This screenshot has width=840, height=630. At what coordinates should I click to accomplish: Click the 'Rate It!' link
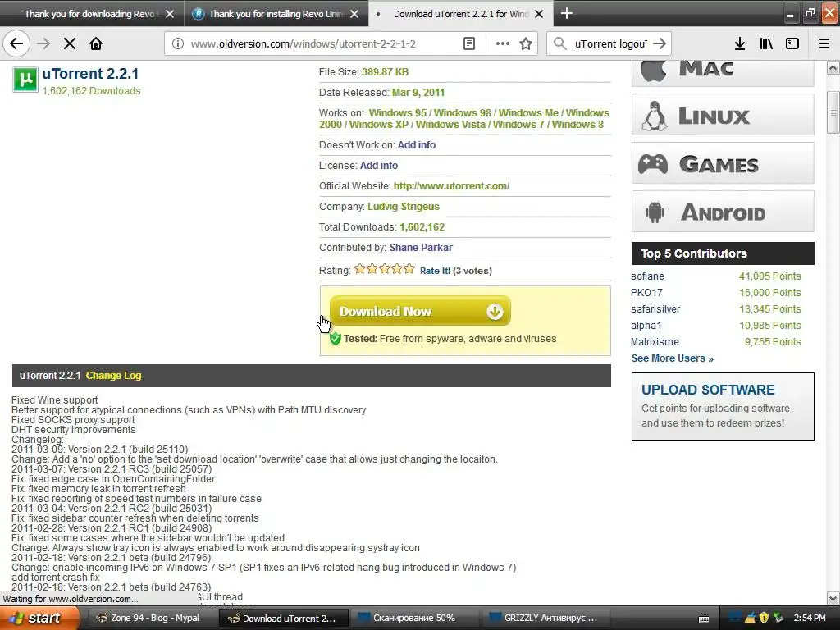pos(435,271)
